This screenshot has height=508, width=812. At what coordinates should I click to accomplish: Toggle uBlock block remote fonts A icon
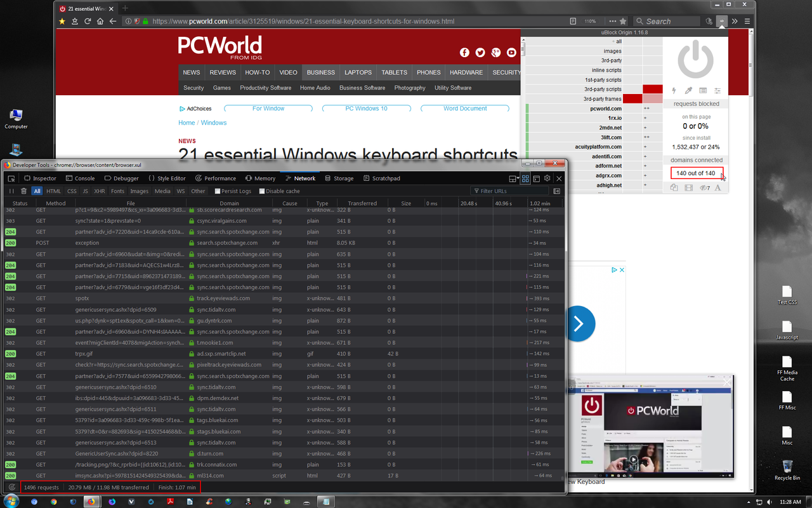(x=718, y=187)
